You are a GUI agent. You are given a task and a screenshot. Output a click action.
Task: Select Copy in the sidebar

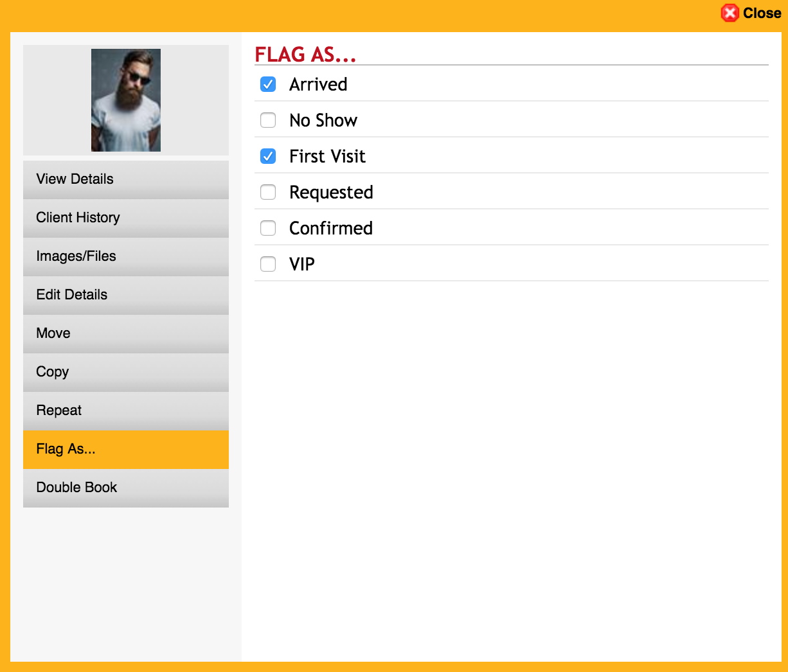click(x=126, y=372)
